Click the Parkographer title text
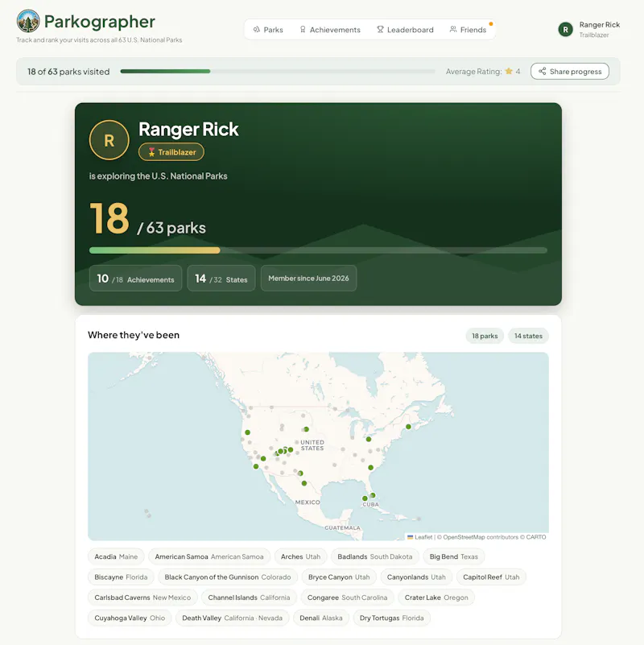This screenshot has height=645, width=644. click(x=100, y=22)
